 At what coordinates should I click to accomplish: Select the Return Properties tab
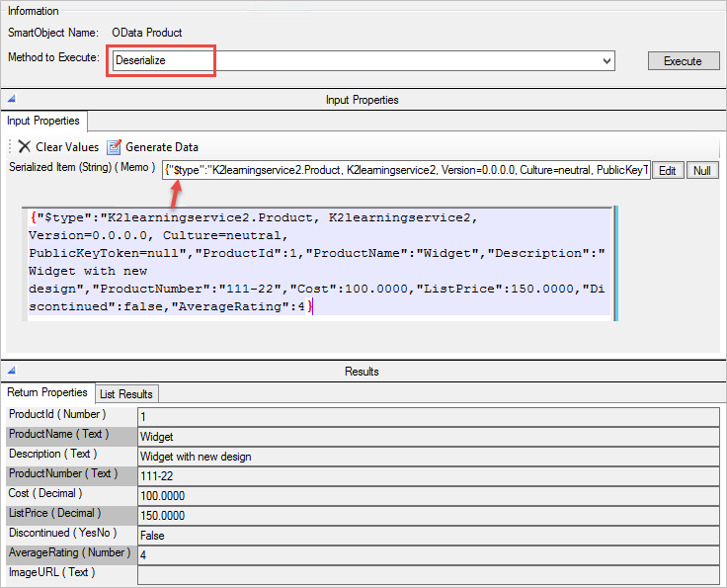coord(47,393)
